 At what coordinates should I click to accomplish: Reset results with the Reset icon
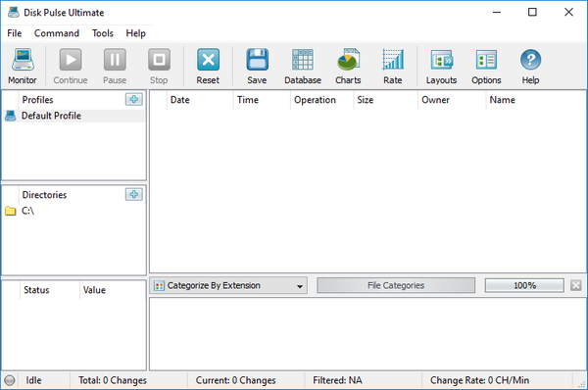[x=208, y=60]
